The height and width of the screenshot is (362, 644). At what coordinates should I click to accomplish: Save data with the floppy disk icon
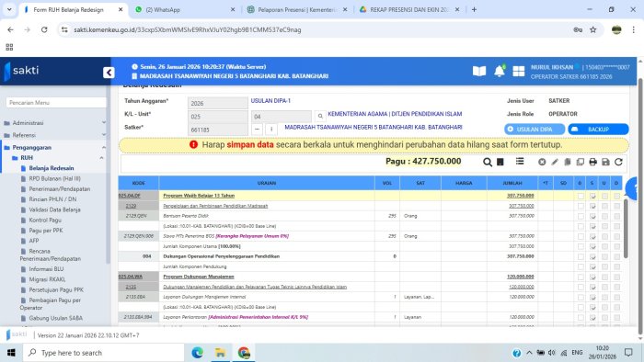pyautogui.click(x=605, y=162)
